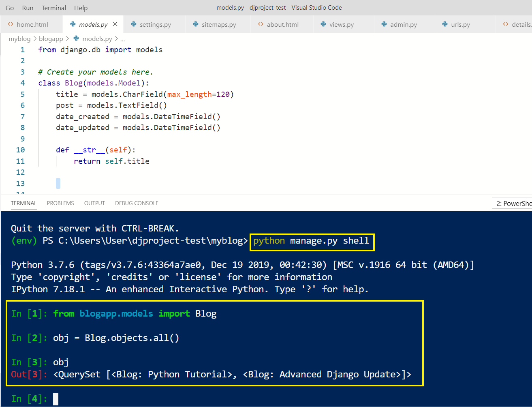Open the Terminal menu
Screen dimensions: 532x407
(54, 8)
